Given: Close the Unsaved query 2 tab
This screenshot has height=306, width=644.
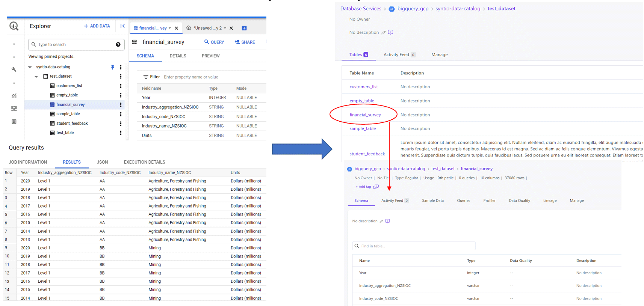Looking at the screenshot, I should tap(231, 28).
